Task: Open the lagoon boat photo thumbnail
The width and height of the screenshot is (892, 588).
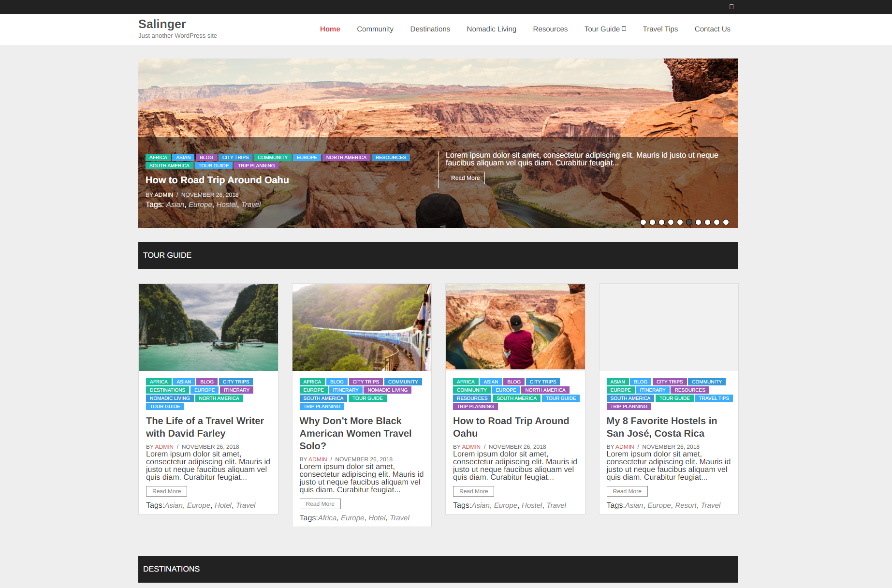Action: tap(208, 327)
